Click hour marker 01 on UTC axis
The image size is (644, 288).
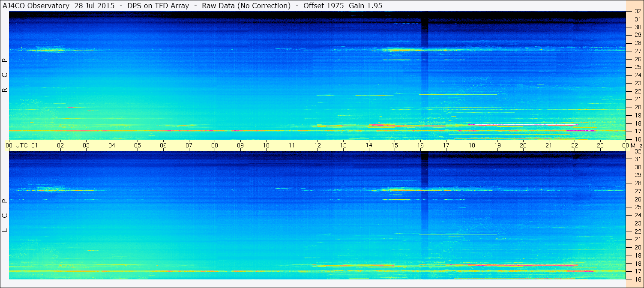(35, 145)
